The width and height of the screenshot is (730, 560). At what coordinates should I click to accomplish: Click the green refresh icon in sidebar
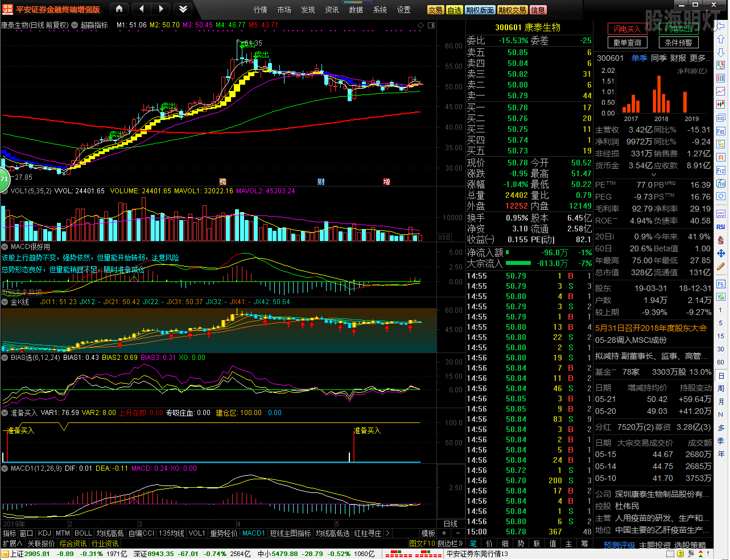point(721,297)
